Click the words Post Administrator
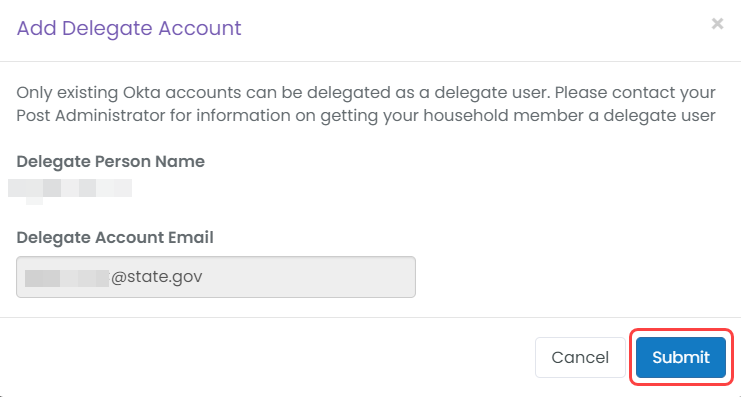741x397 pixels. click(x=91, y=115)
